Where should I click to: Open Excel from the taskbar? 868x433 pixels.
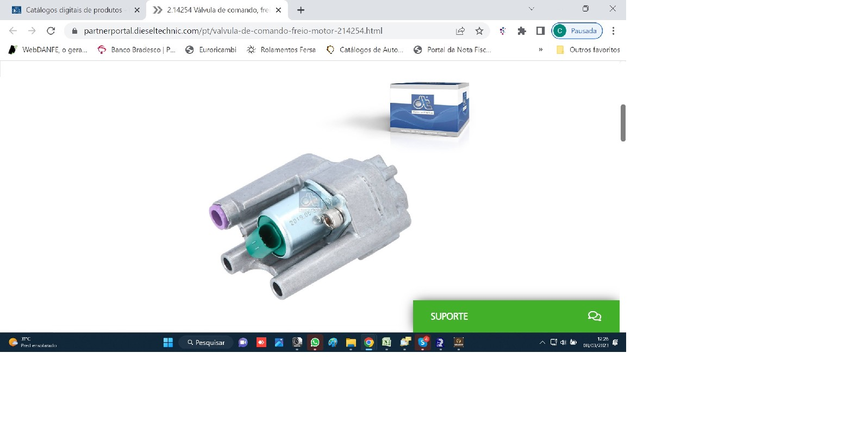386,342
